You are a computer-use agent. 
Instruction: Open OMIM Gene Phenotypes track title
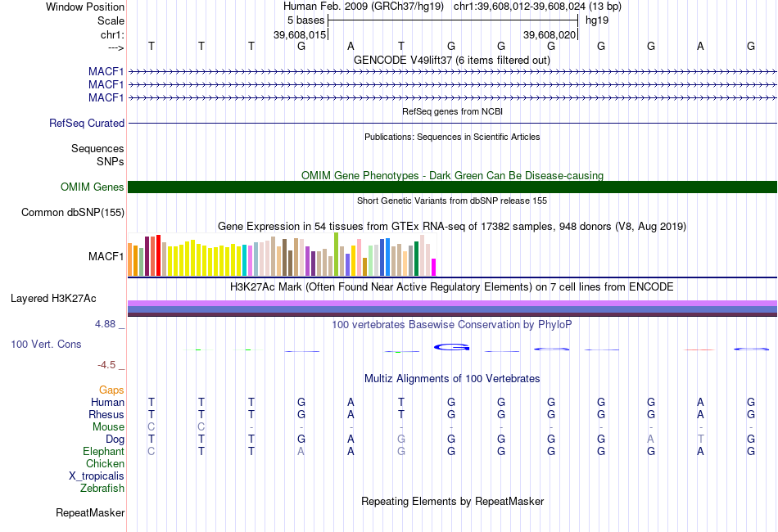(x=452, y=175)
